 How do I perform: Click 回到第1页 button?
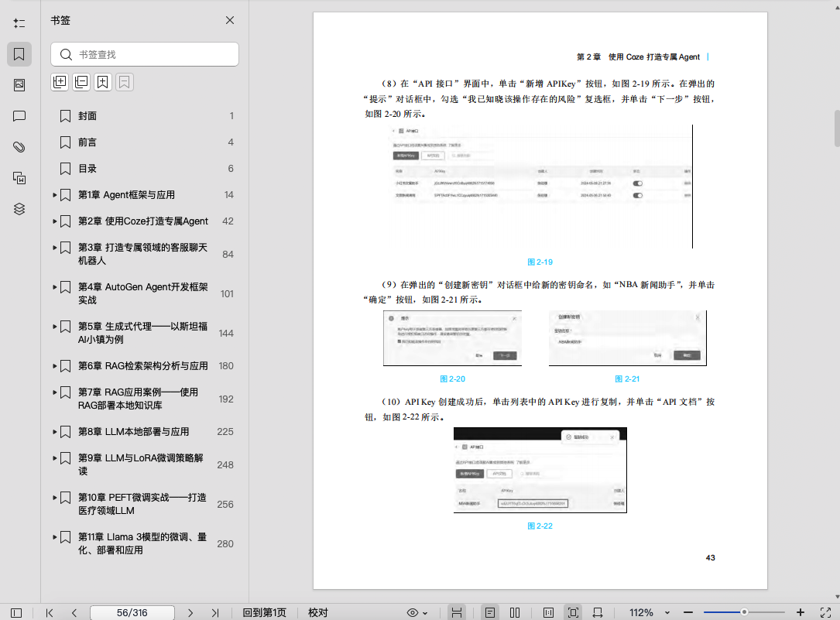[x=265, y=612]
